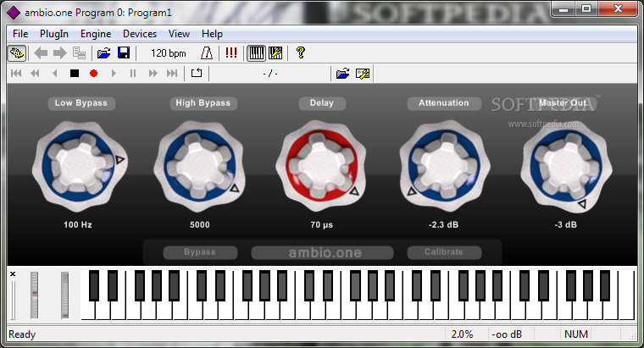
Task: Click the -2.3 dB attenuation value
Action: click(x=443, y=225)
